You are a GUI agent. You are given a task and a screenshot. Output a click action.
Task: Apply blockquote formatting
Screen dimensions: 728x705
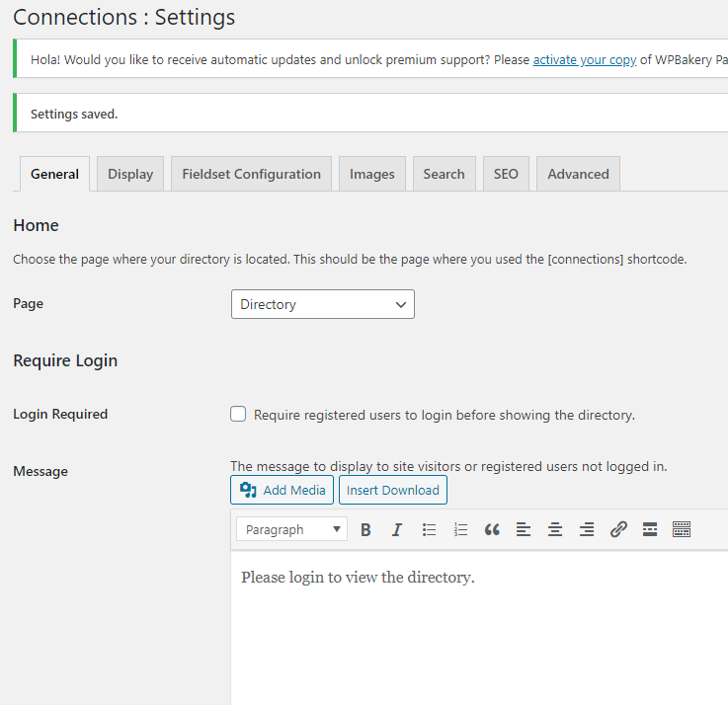click(492, 529)
